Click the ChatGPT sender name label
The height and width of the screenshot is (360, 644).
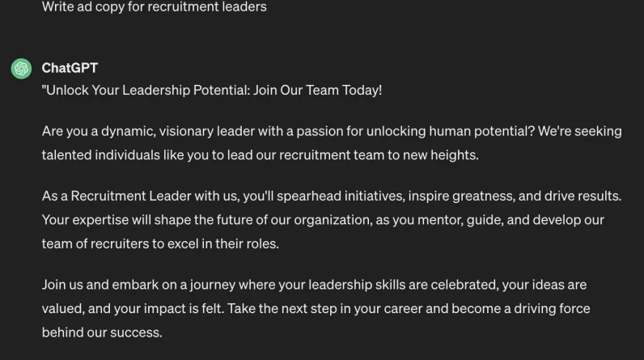click(x=70, y=68)
